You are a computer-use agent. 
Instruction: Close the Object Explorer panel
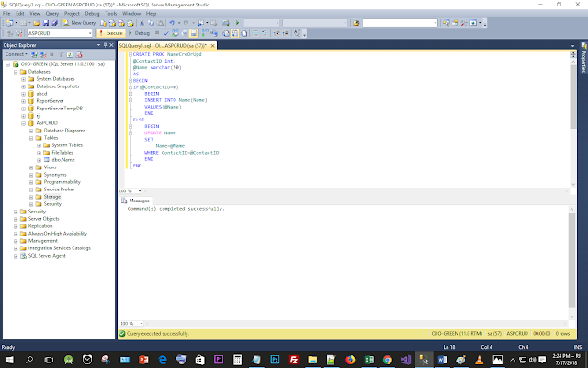click(111, 45)
